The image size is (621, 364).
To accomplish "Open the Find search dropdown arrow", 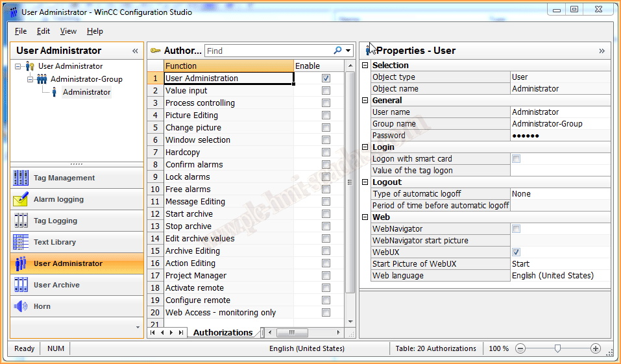I will click(x=348, y=51).
